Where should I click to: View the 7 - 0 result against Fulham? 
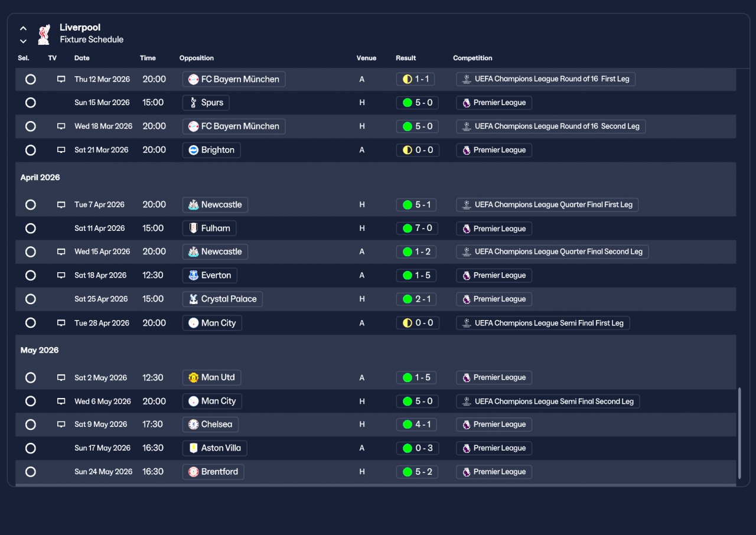pyautogui.click(x=418, y=229)
